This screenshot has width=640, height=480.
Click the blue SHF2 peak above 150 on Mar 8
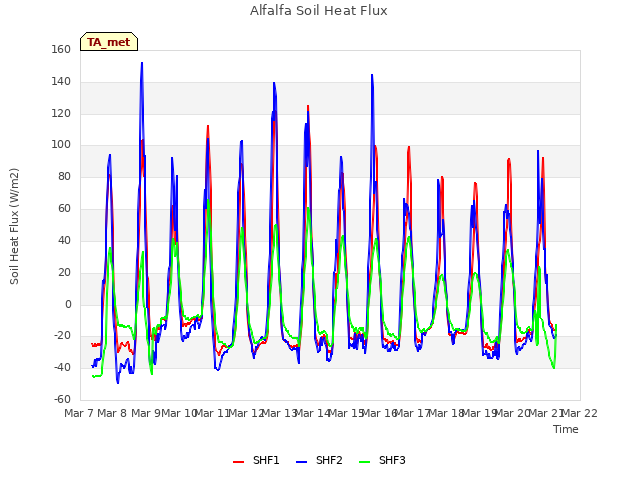pos(142,63)
